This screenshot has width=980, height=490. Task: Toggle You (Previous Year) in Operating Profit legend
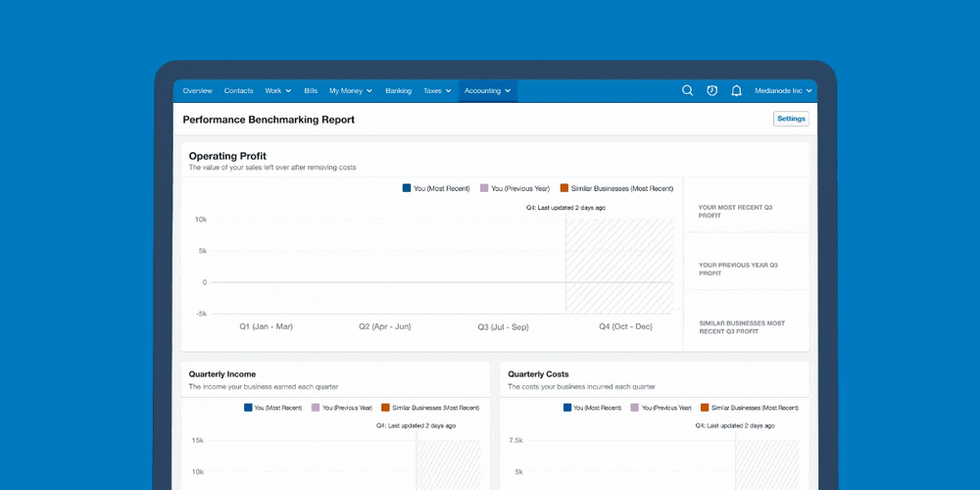point(515,188)
